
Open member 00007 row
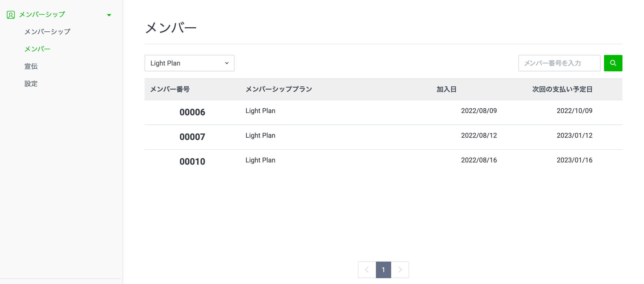192,137
